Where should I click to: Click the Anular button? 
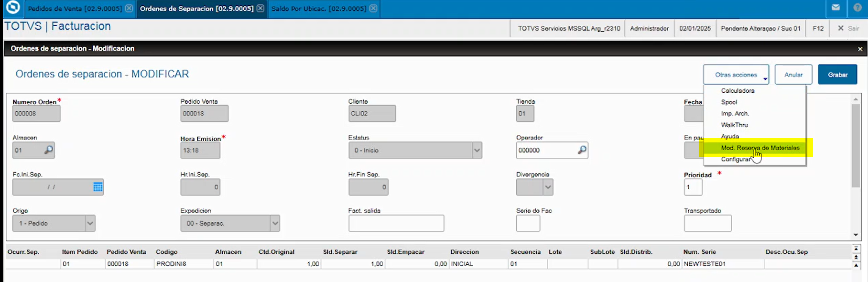pyautogui.click(x=793, y=75)
